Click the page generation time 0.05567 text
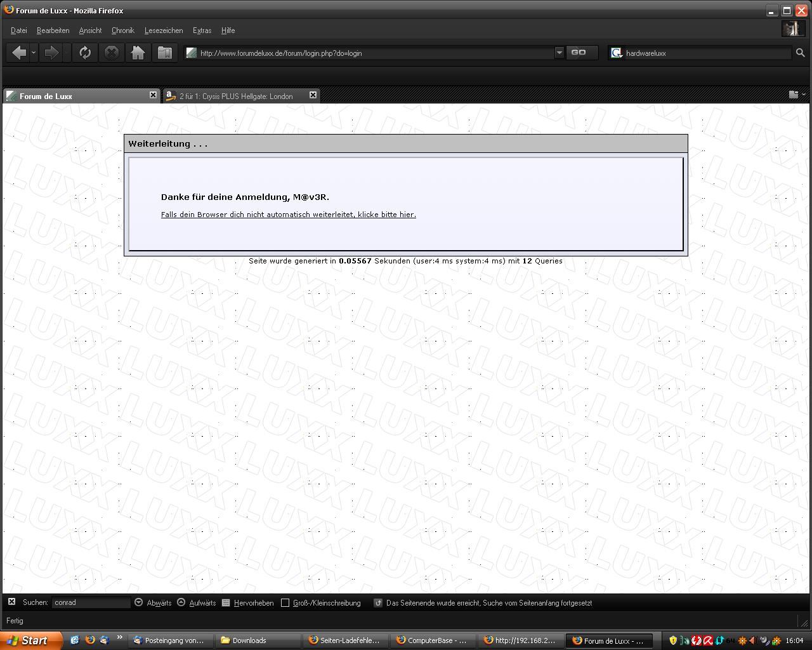 tap(355, 261)
